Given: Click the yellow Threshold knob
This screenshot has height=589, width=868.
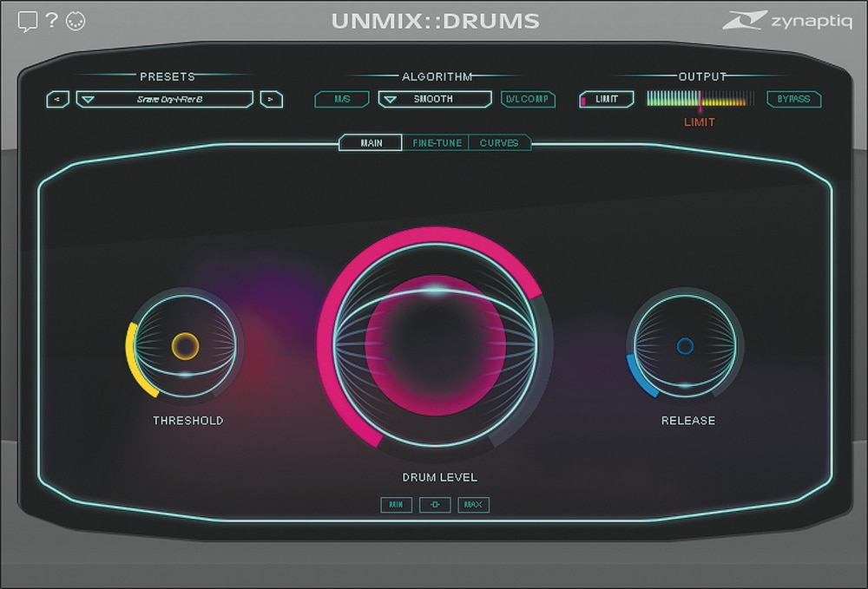Looking at the screenshot, I should tap(185, 346).
